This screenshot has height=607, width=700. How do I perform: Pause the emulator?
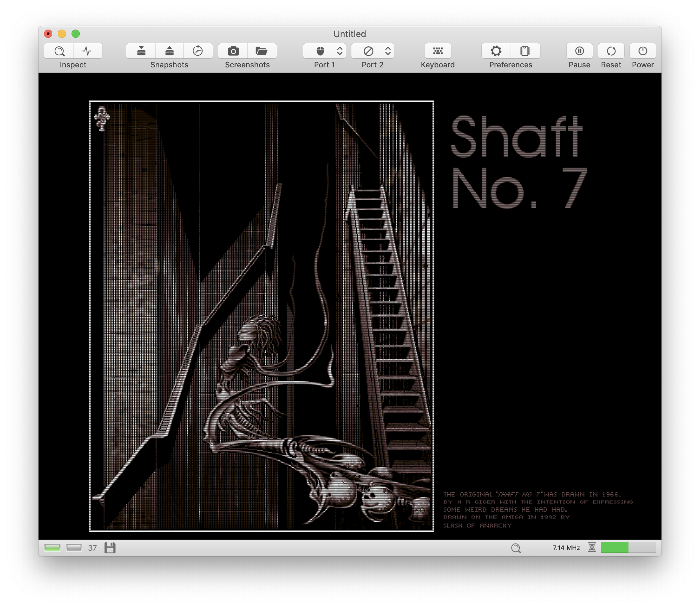579,51
